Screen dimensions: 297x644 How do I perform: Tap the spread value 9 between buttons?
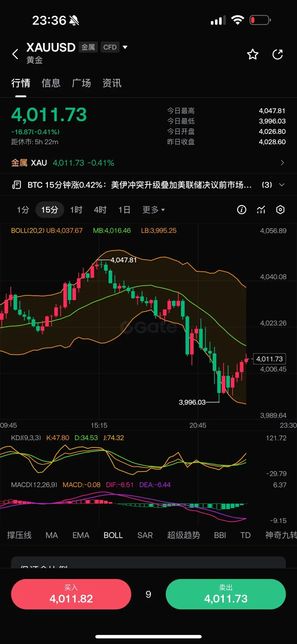coord(148,594)
